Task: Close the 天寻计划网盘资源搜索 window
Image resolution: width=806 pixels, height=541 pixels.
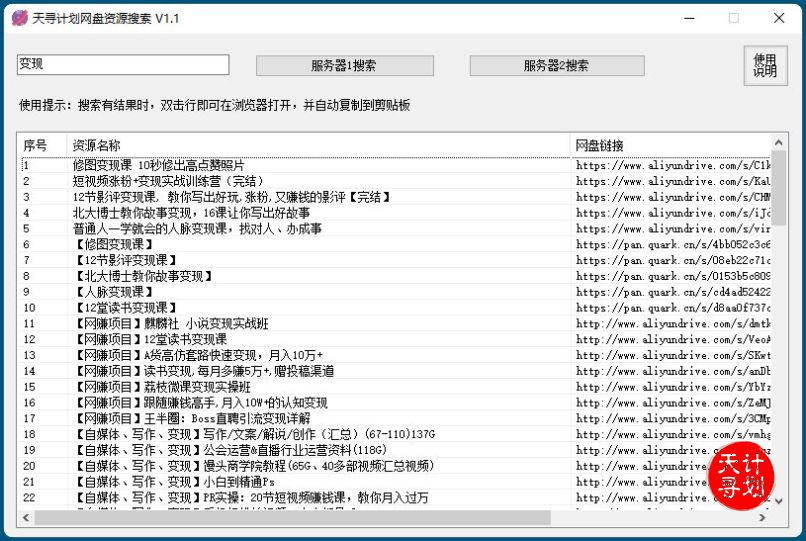Action: coord(779,18)
